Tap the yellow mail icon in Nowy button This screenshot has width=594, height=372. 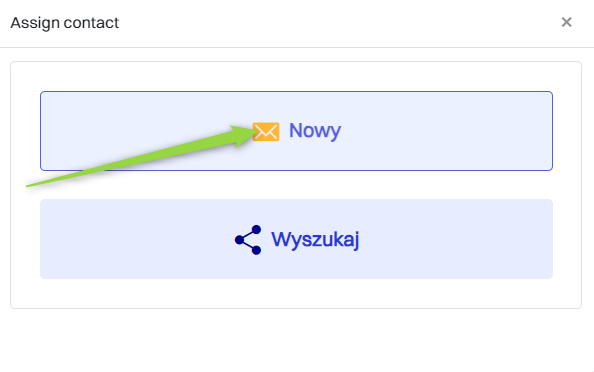click(266, 131)
